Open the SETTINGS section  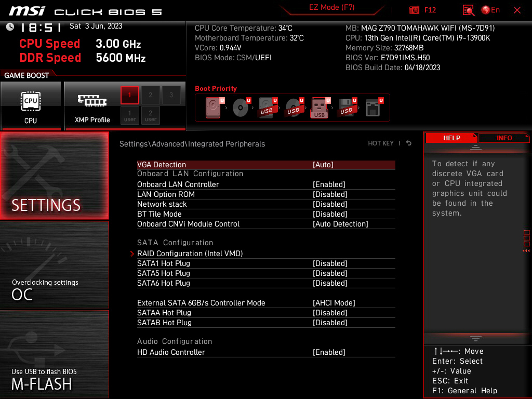click(54, 176)
